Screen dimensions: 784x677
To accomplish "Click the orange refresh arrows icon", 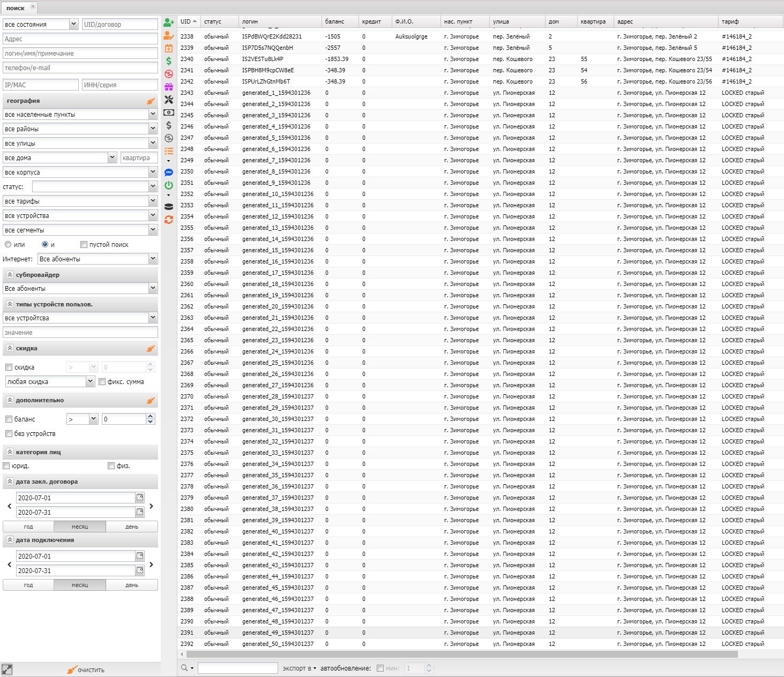I will pyautogui.click(x=169, y=220).
